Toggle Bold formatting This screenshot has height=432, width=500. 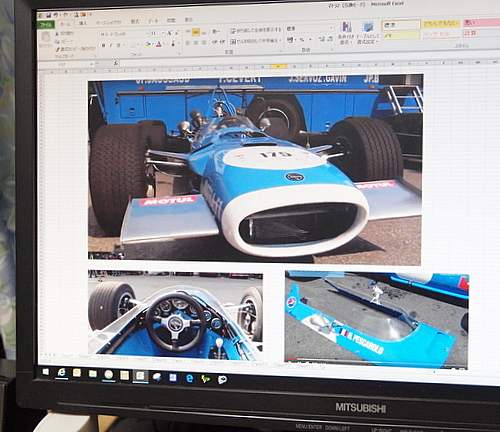tap(103, 45)
